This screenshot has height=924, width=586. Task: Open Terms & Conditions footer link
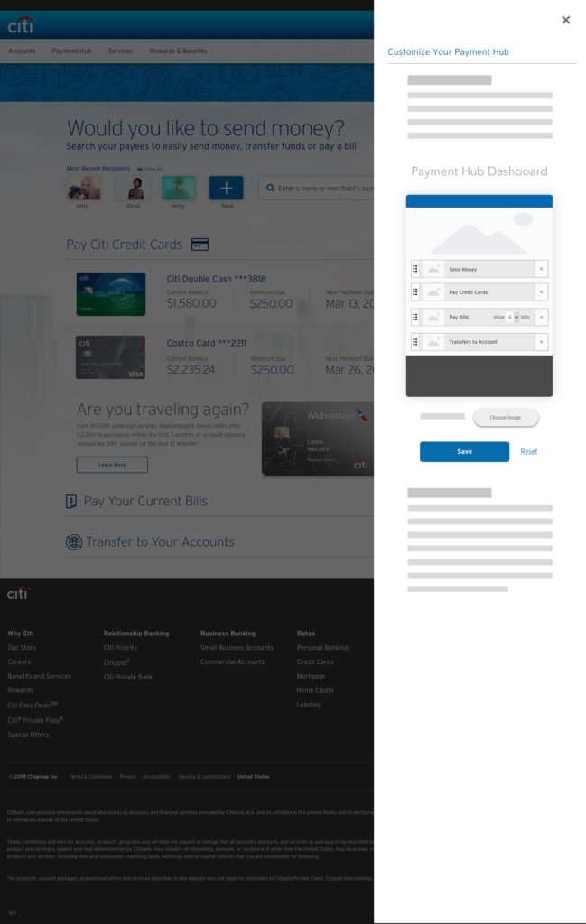tap(90, 777)
